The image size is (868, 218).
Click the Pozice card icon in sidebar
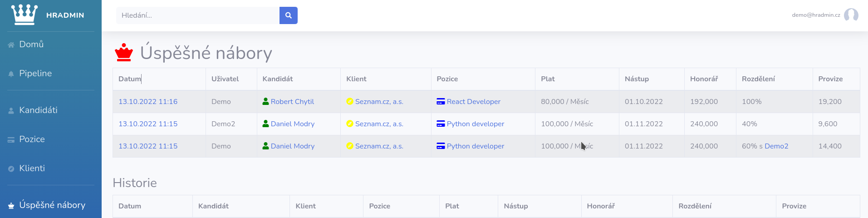(11, 140)
